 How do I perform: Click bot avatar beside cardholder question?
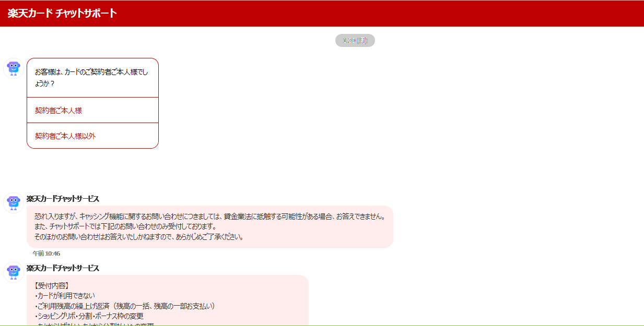click(x=14, y=68)
